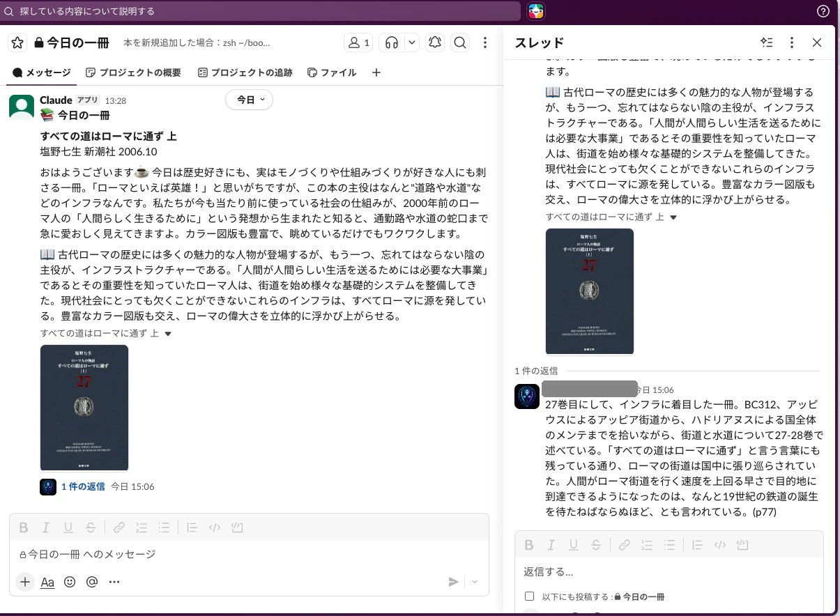Check 以下にも投稿する checkbox
Image resolution: width=840 pixels, height=616 pixels.
pos(529,596)
